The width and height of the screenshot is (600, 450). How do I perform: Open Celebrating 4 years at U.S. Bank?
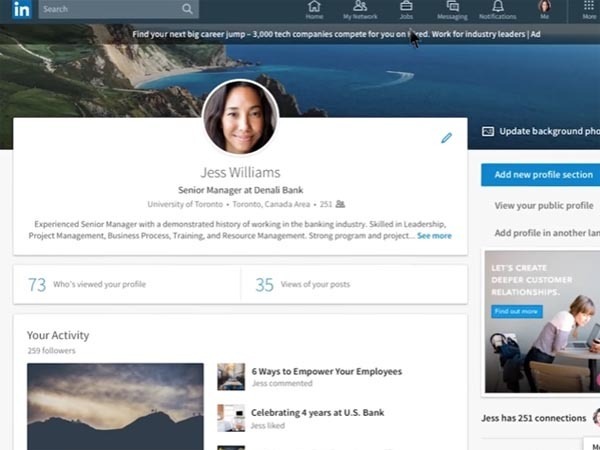click(x=318, y=412)
